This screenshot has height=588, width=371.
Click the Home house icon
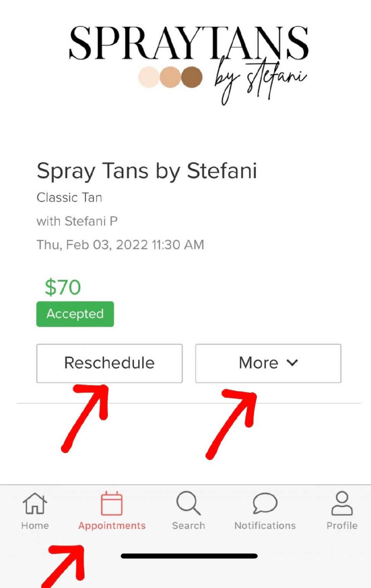pyautogui.click(x=34, y=504)
